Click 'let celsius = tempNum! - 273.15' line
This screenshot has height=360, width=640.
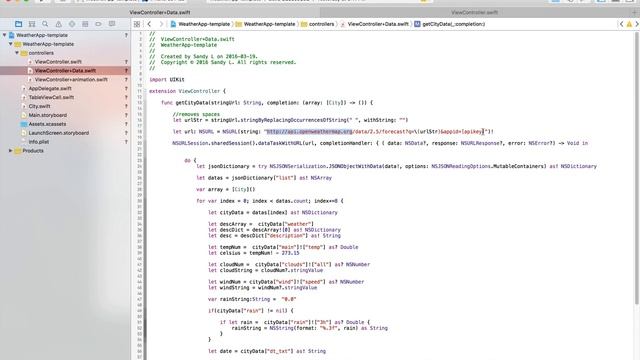click(x=253, y=253)
